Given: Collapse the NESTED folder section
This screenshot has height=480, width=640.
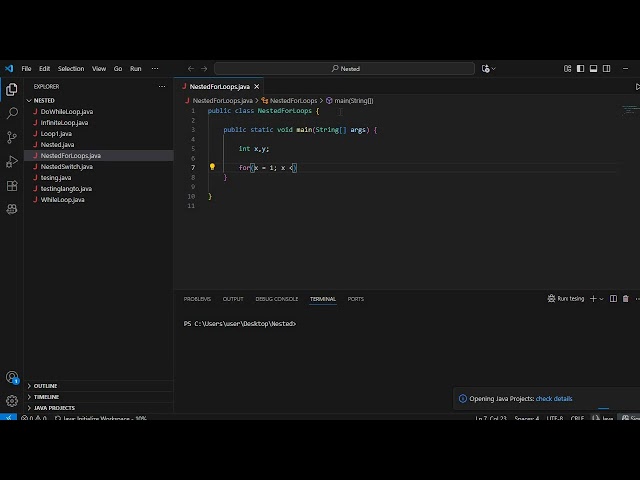Looking at the screenshot, I should [98, 100].
